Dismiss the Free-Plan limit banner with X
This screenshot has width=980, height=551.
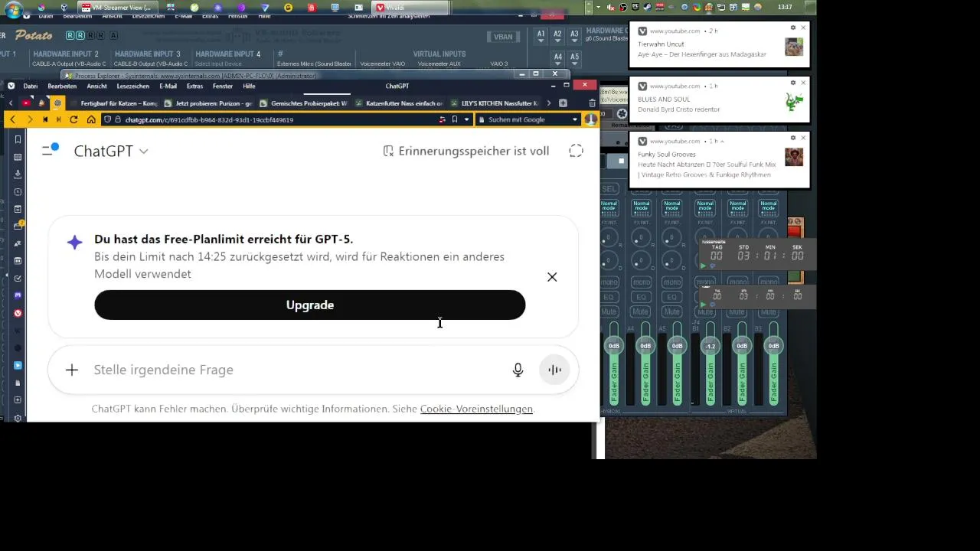[552, 277]
